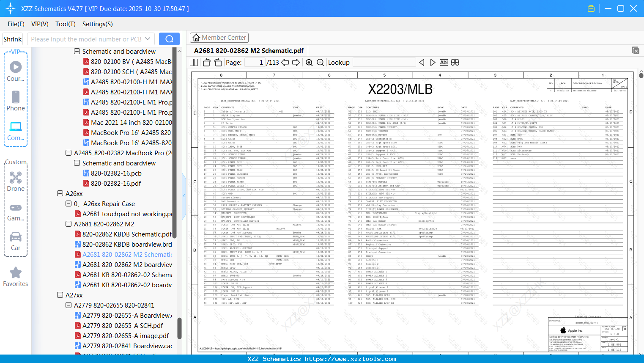The width and height of the screenshot is (644, 363).
Task: Zoom in on the schematic
Action: (309, 62)
